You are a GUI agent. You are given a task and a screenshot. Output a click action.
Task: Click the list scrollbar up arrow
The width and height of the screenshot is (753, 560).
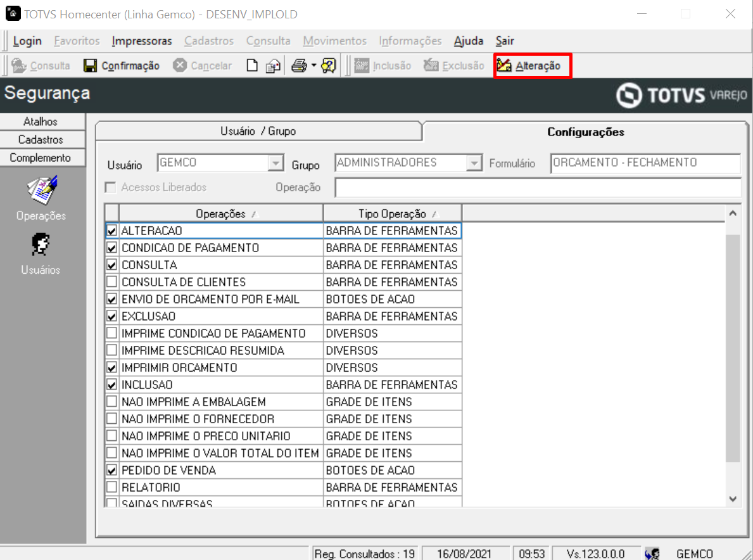(733, 213)
